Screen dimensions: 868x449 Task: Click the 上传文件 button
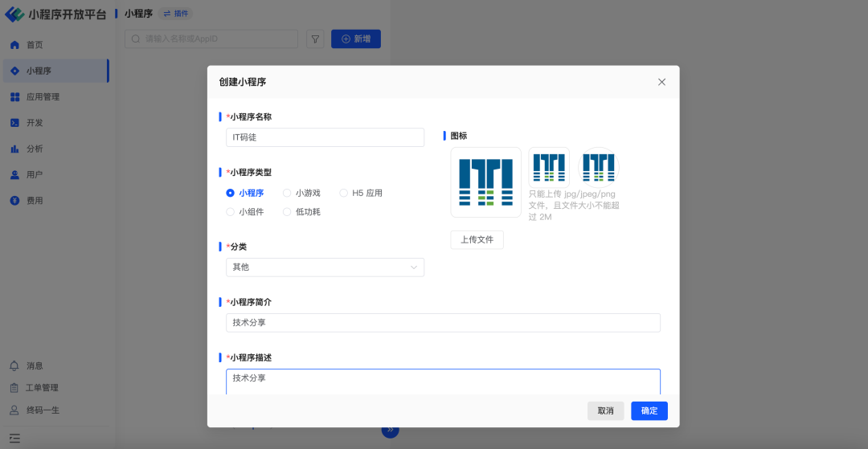click(x=477, y=239)
